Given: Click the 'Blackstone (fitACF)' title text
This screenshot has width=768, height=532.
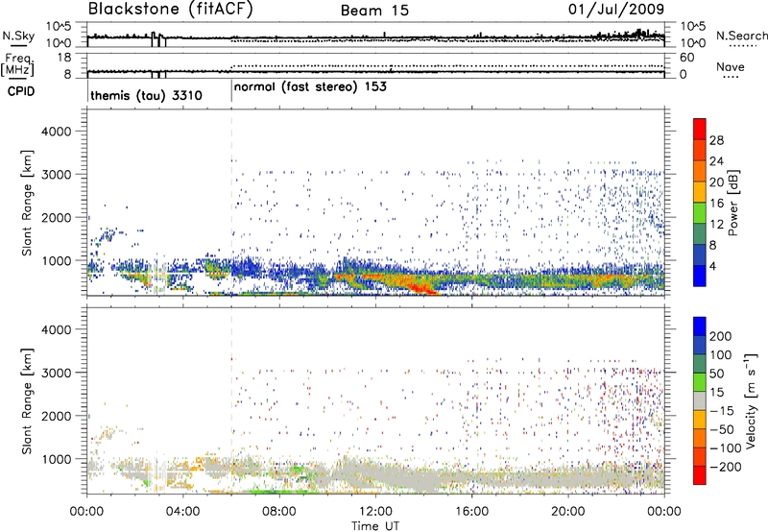Looking at the screenshot, I should pyautogui.click(x=171, y=9).
